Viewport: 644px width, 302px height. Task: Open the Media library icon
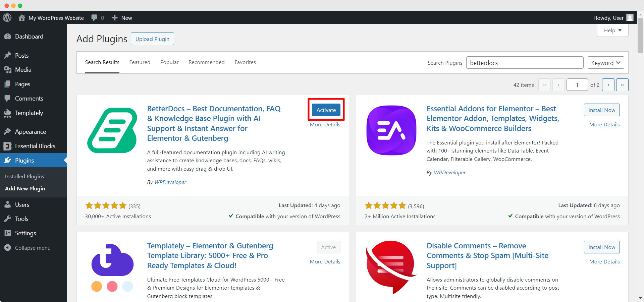[8, 70]
